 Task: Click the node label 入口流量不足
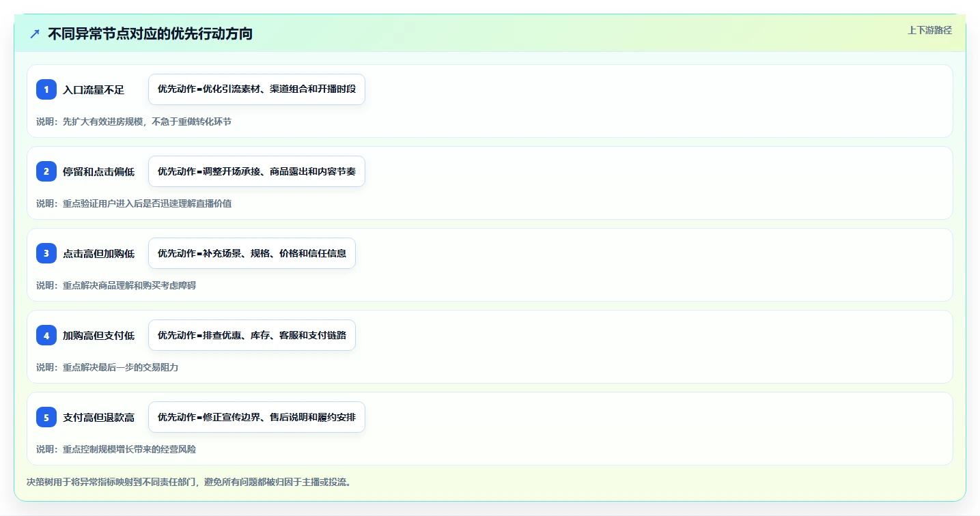point(94,90)
